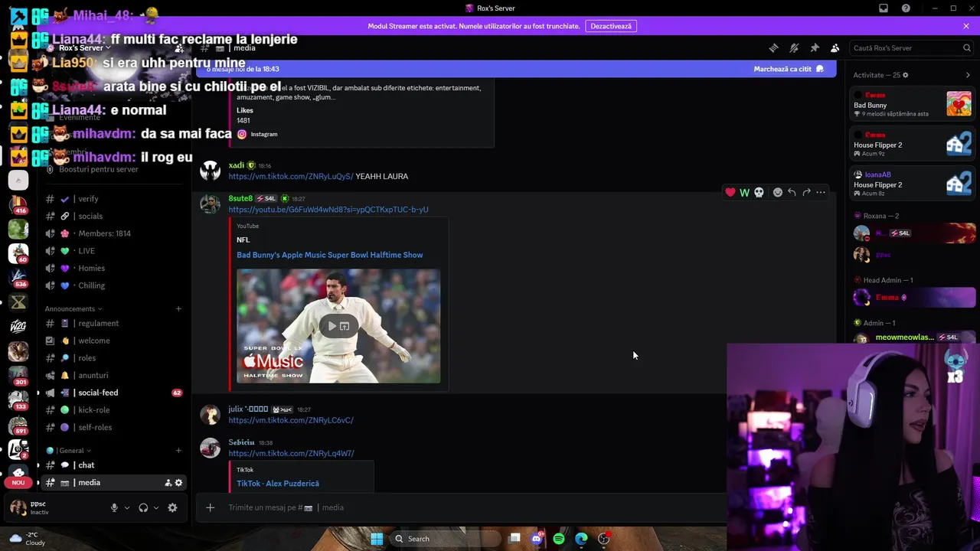Dismiss the Streamer mode banner
This screenshot has height=551, width=980.
point(966,26)
